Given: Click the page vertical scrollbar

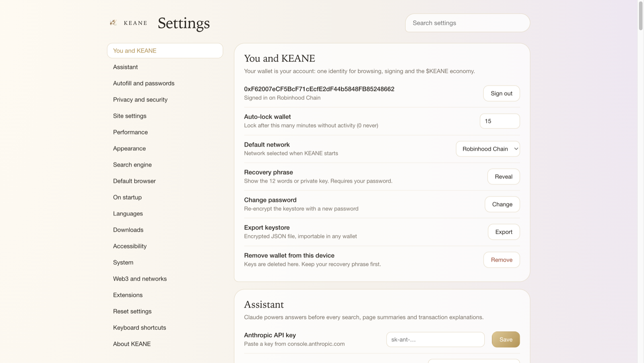Looking at the screenshot, I should point(641,16).
